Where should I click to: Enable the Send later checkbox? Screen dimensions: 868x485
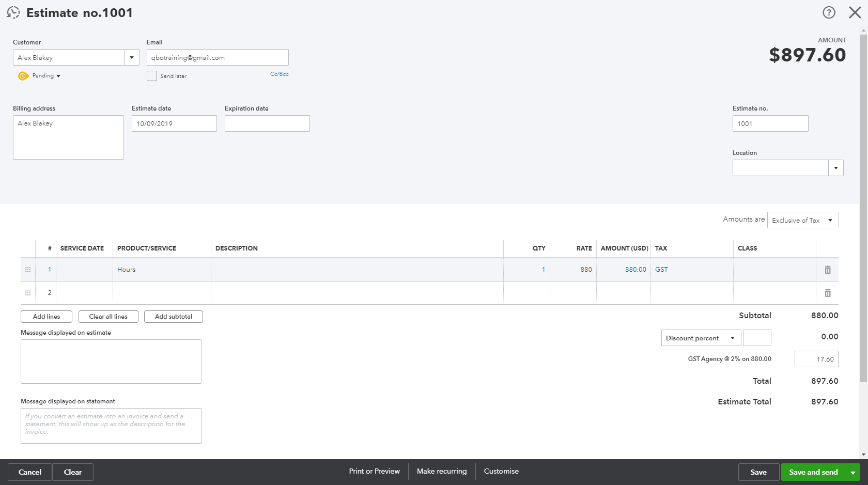coord(151,75)
